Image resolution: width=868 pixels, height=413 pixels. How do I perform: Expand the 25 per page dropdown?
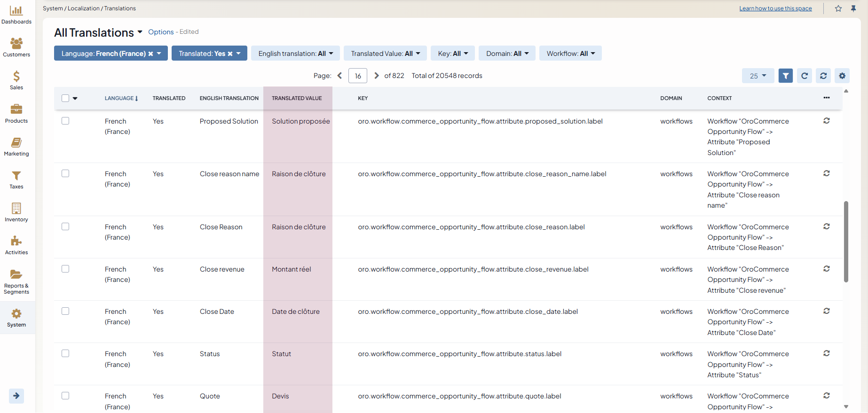coord(758,76)
